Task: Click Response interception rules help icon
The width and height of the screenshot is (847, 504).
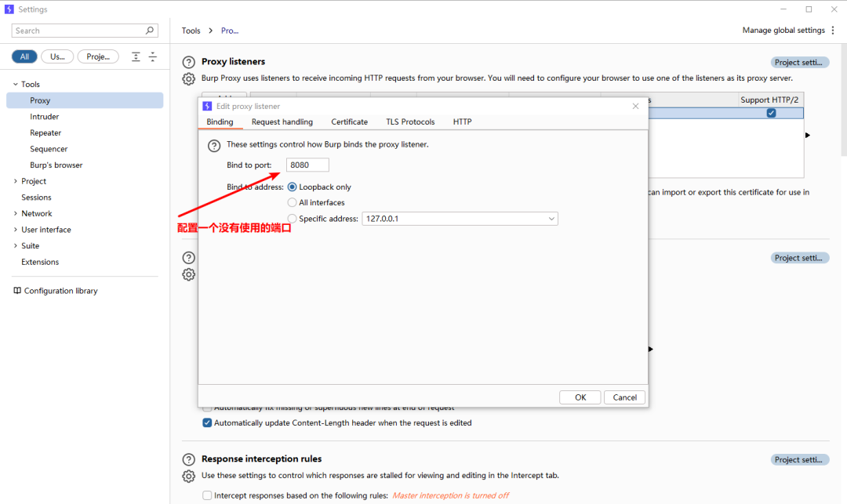Action: point(188,459)
